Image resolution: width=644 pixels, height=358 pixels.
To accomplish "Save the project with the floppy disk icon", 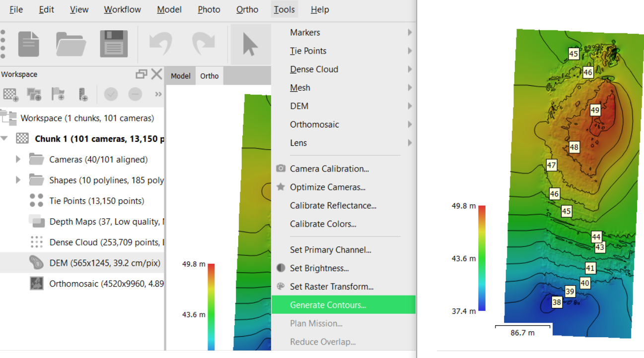I will point(113,43).
